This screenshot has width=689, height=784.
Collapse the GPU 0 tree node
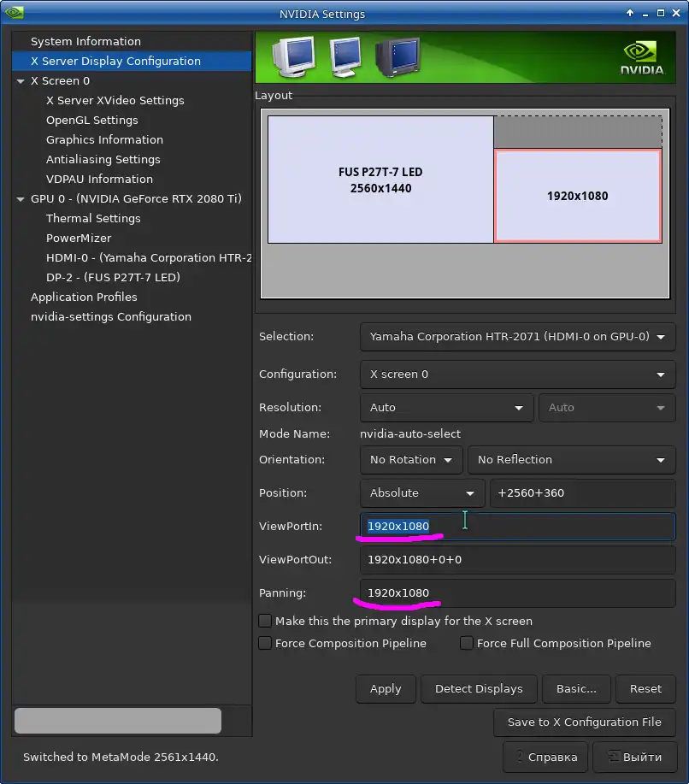point(21,198)
